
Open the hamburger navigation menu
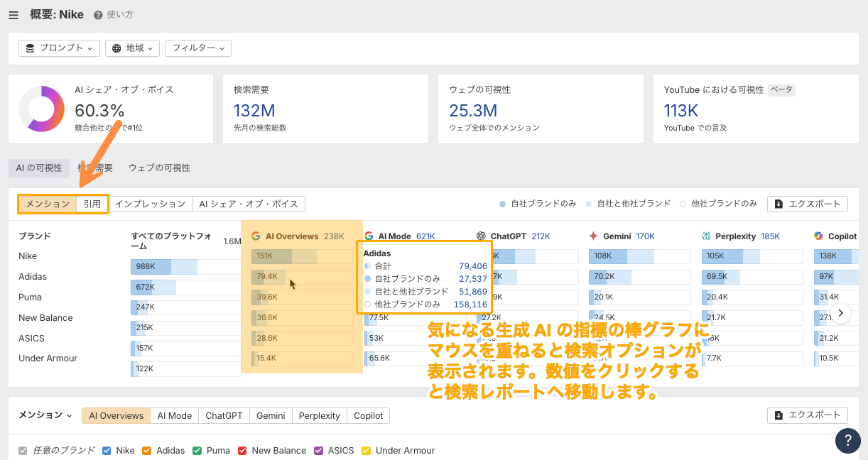click(14, 15)
